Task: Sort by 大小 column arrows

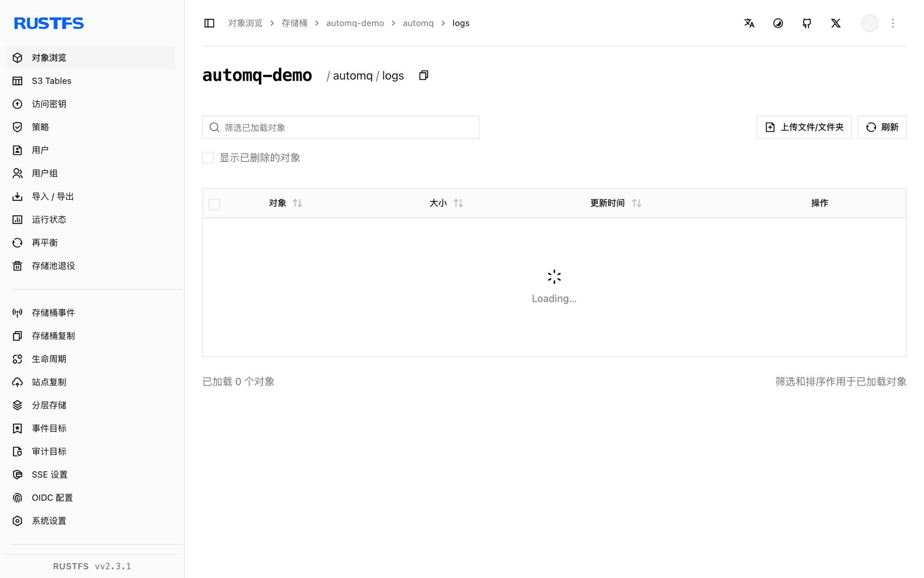Action: click(x=458, y=203)
